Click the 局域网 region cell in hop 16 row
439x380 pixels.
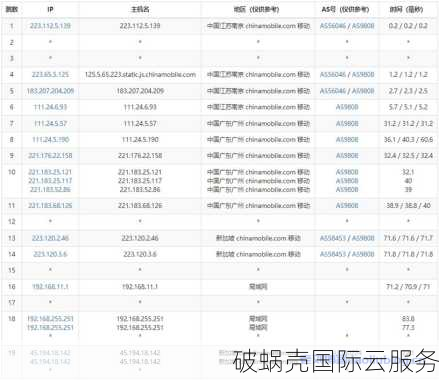[258, 286]
